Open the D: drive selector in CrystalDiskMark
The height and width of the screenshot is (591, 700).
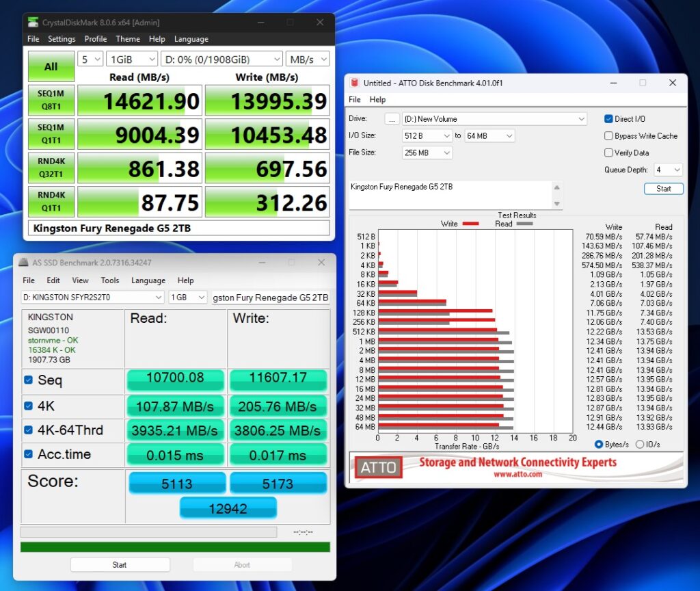[221, 59]
